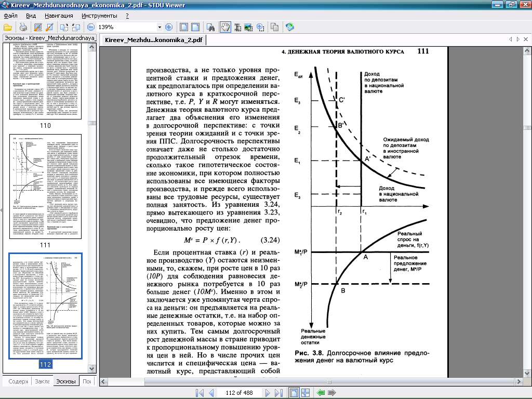
Task: Choose the zoom selection tool
Action: tap(260, 28)
